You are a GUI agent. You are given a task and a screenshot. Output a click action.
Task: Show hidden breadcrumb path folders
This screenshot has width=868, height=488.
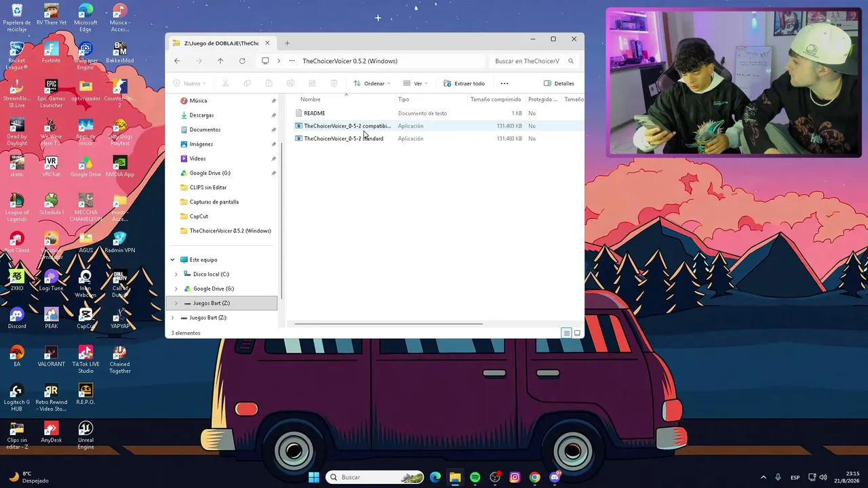coord(292,61)
